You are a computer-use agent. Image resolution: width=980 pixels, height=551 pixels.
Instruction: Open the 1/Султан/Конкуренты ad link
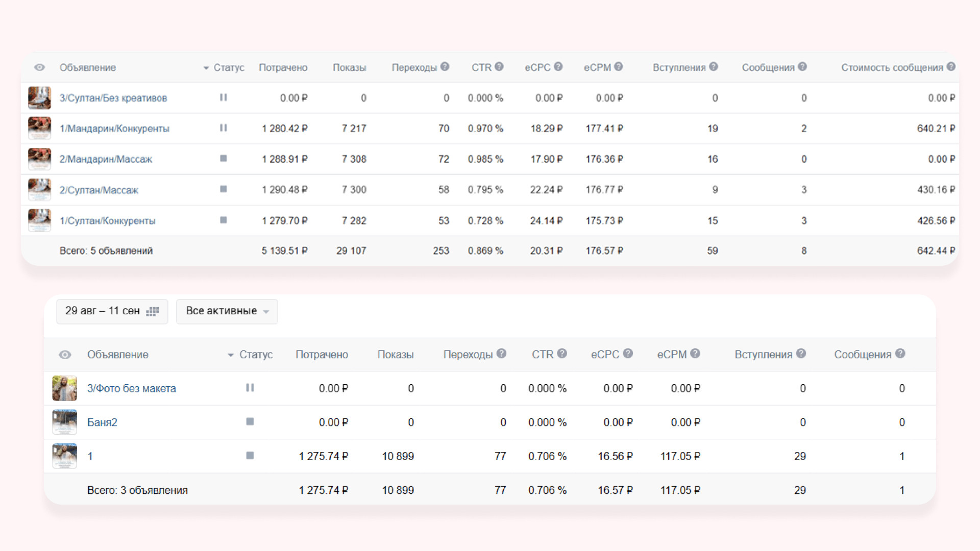click(107, 220)
